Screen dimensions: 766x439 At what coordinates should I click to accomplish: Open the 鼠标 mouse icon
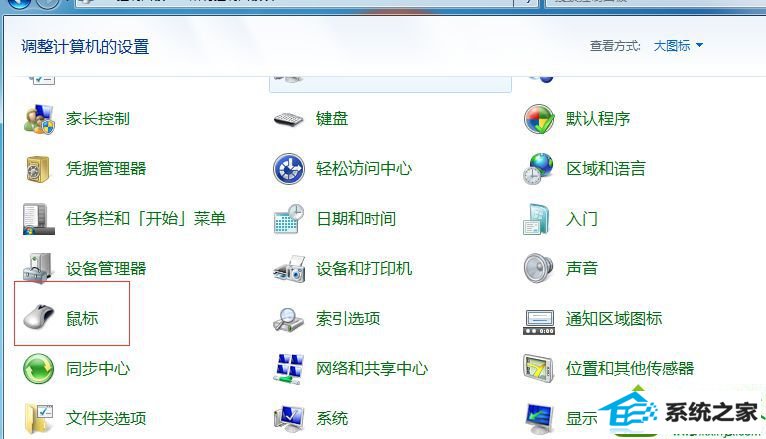pyautogui.click(x=39, y=317)
